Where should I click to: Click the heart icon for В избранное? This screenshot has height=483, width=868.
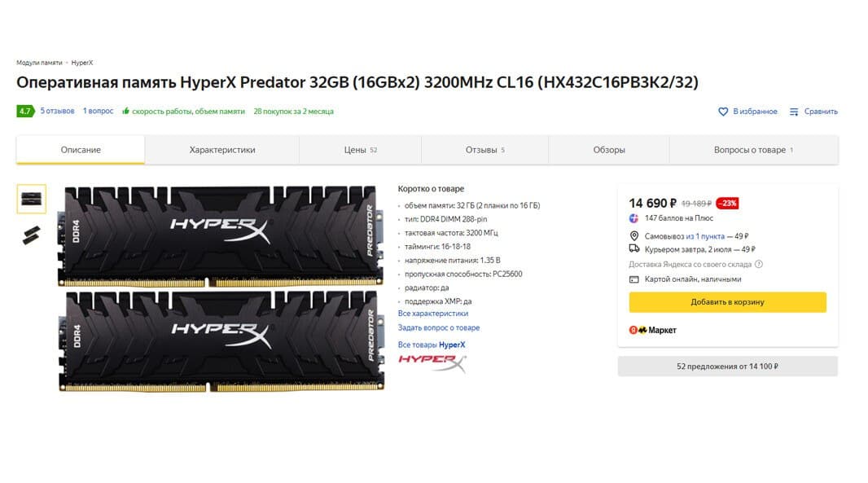tap(723, 112)
